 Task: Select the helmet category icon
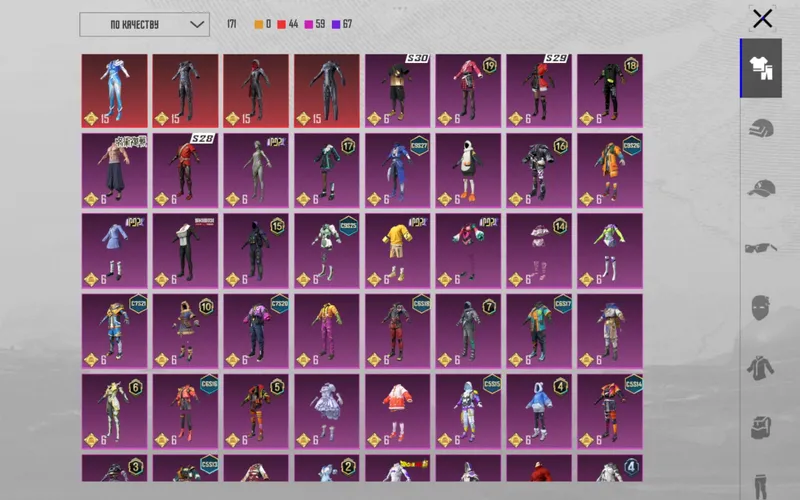[x=761, y=128]
